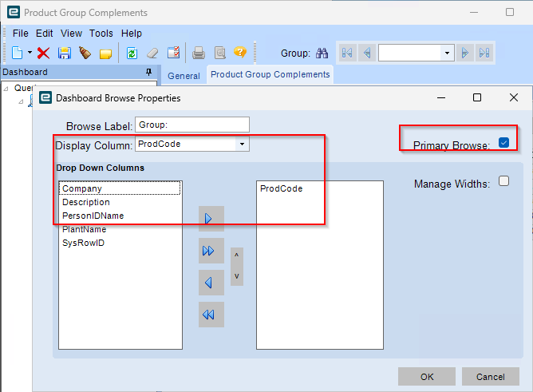Move all columns right with double arrow
This screenshot has width=533, height=392.
click(x=211, y=251)
